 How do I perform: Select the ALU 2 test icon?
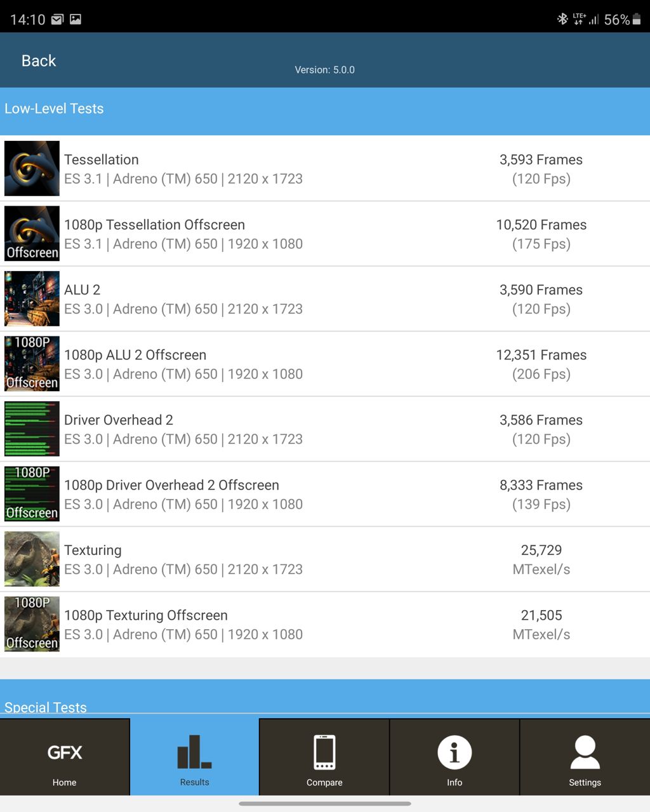coord(32,298)
